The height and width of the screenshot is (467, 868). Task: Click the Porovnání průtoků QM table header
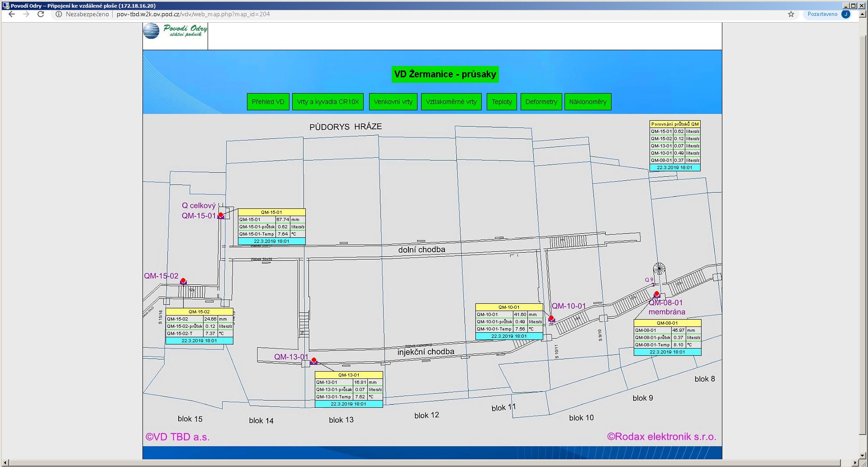point(675,124)
